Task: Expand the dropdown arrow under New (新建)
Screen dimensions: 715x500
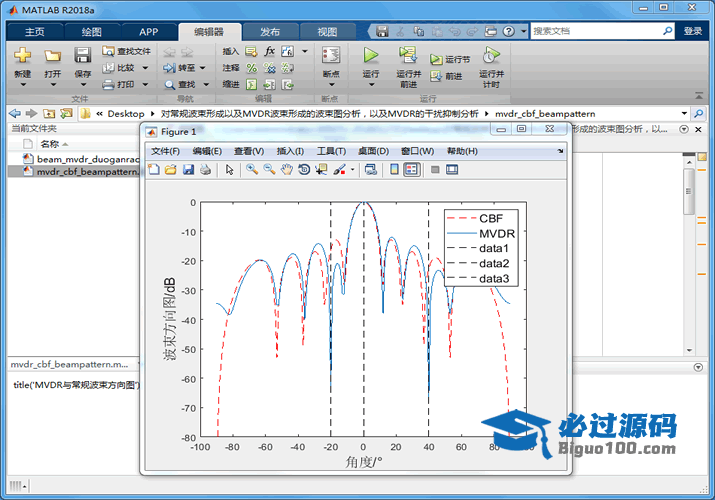Action: (x=23, y=85)
